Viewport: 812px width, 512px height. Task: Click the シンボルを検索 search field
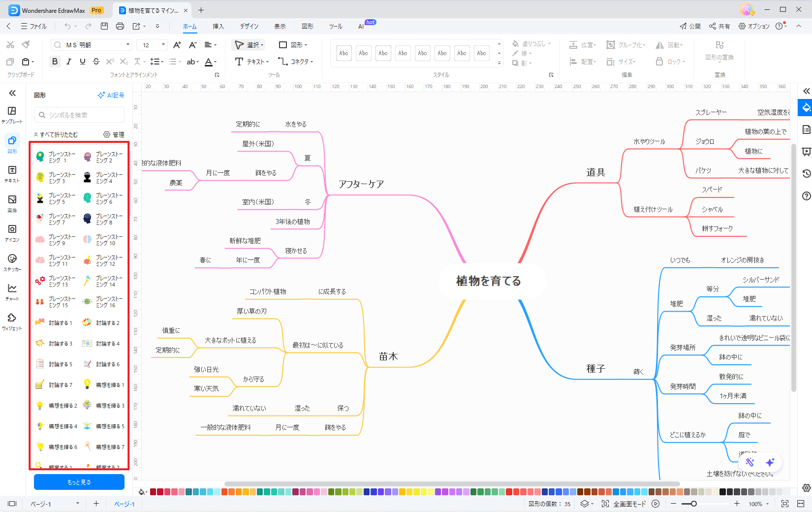[79, 115]
